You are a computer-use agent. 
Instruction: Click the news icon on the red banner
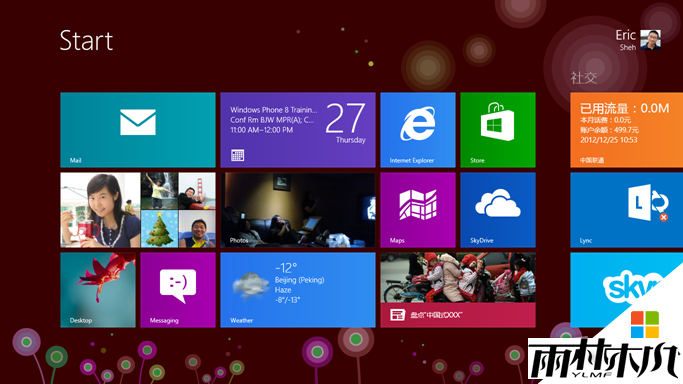coord(397,315)
